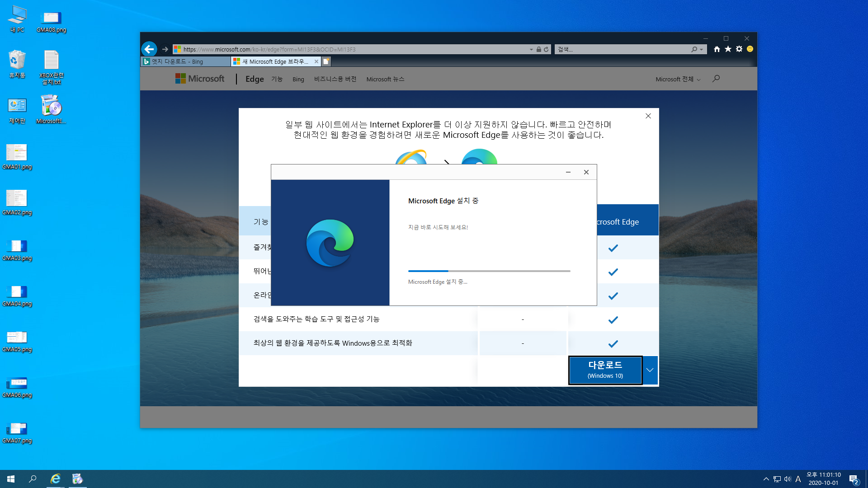Open IE Tools gear icon
This screenshot has height=488, width=868.
click(739, 49)
